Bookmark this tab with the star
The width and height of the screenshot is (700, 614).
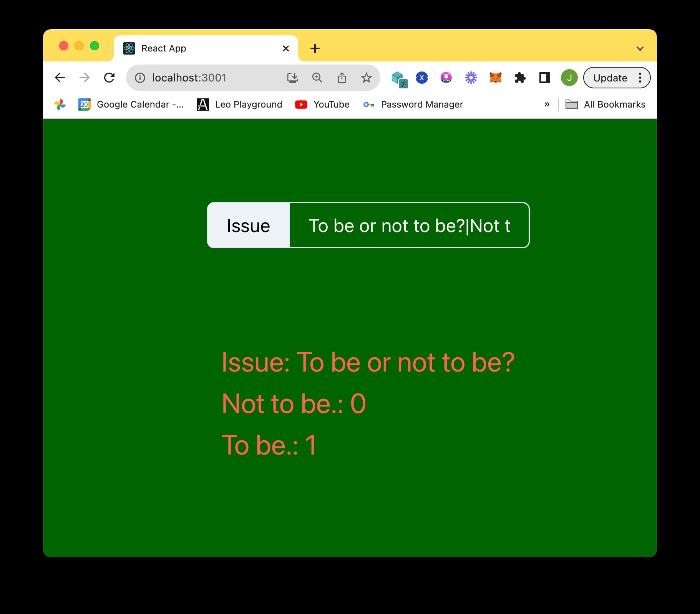point(367,78)
